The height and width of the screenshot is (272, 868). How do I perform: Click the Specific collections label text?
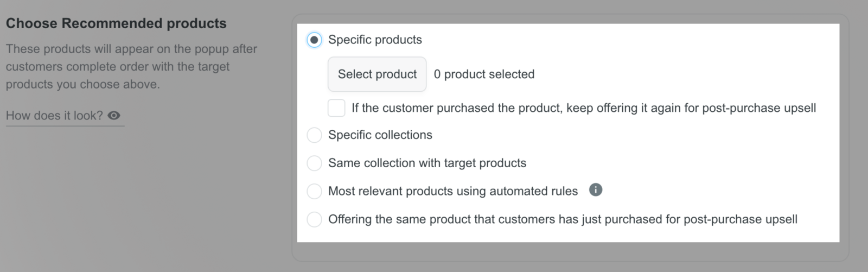pyautogui.click(x=380, y=135)
